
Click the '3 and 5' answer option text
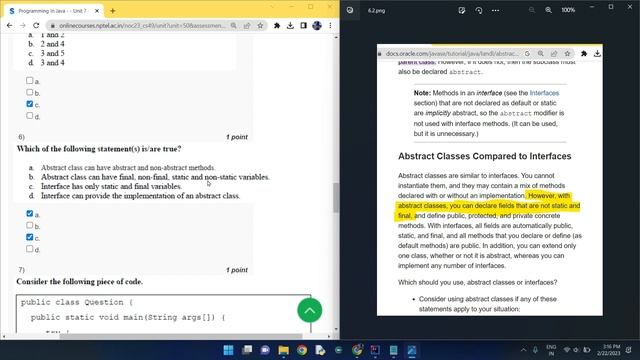click(x=52, y=53)
